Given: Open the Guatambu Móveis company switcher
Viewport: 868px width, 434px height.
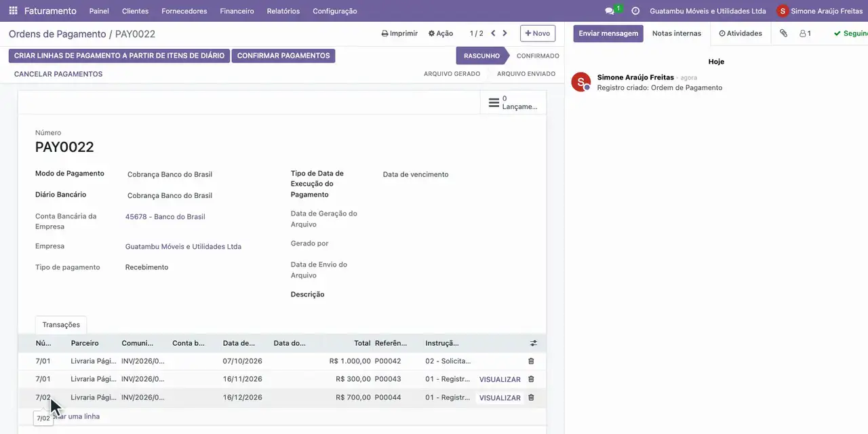Looking at the screenshot, I should point(707,11).
